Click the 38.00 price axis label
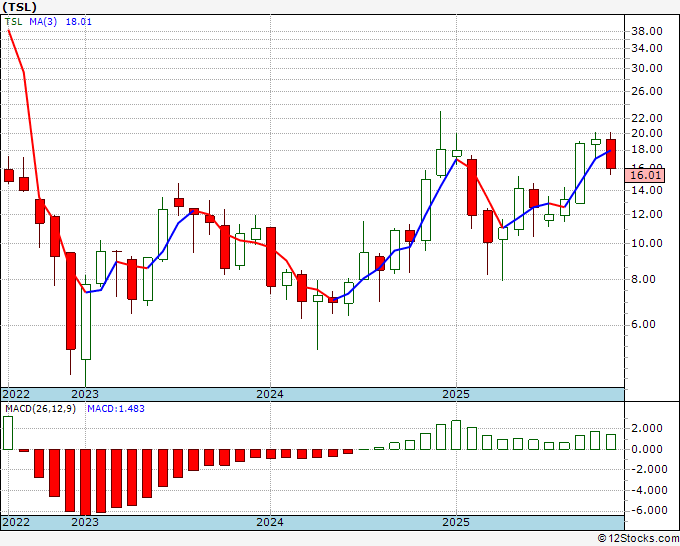This screenshot has width=680, height=546. [647, 31]
